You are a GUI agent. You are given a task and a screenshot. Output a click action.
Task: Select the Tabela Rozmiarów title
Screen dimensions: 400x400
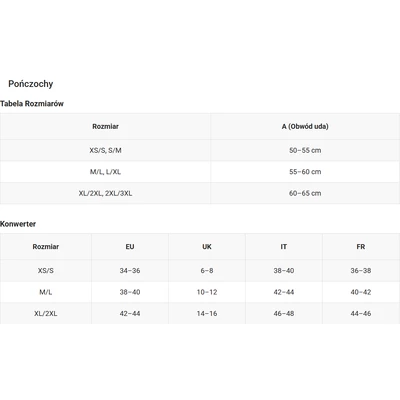coord(32,104)
